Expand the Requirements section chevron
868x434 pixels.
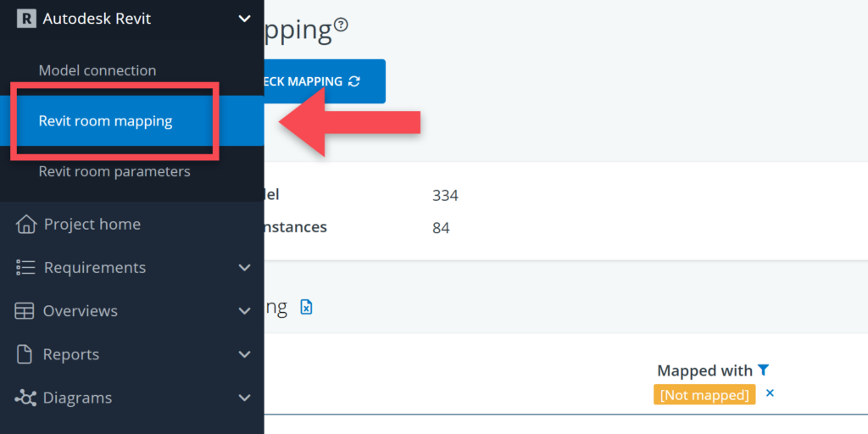pos(244,268)
